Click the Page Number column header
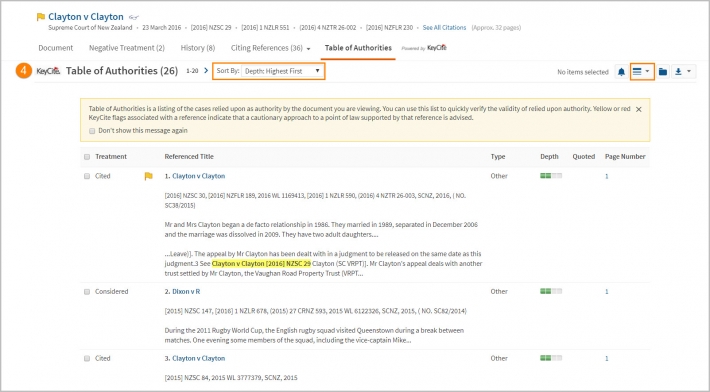 pyautogui.click(x=625, y=157)
